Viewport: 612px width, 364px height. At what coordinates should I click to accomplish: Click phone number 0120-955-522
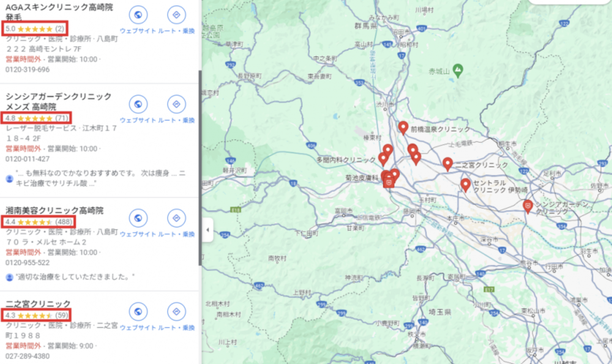(28, 263)
